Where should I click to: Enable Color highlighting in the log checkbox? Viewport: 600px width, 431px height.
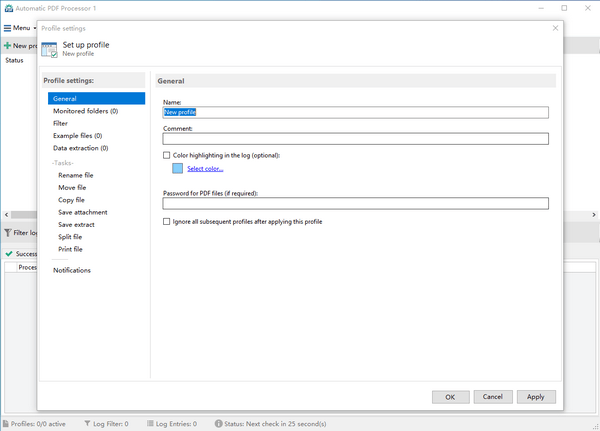pyautogui.click(x=167, y=156)
